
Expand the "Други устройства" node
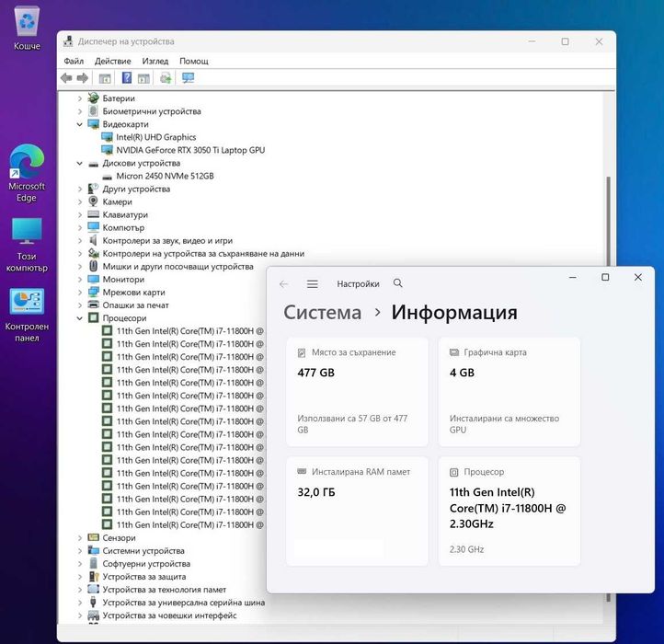(80, 189)
